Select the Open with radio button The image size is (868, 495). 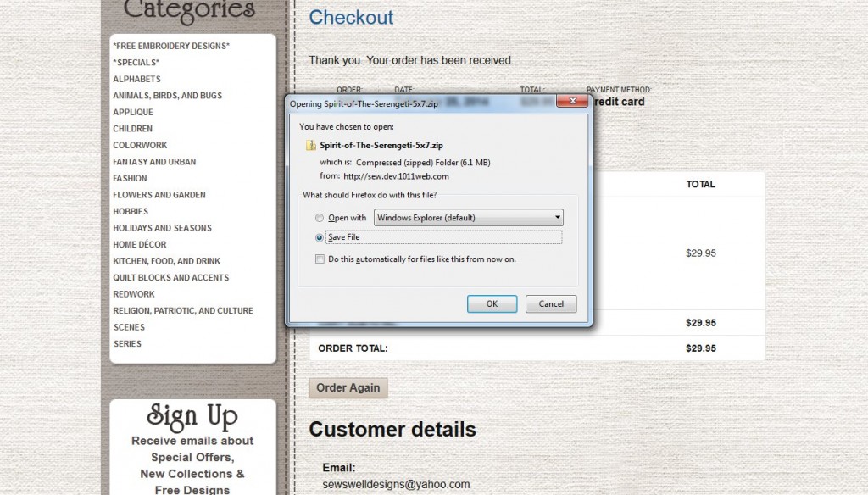[320, 218]
